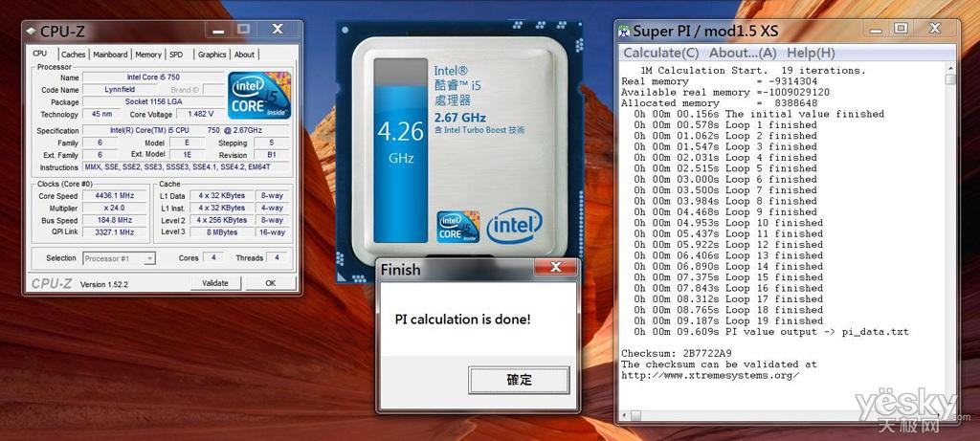Screen dimensions: 980x441
Task: Click the Bus Speed value '184.8 MHz'
Action: click(x=115, y=220)
